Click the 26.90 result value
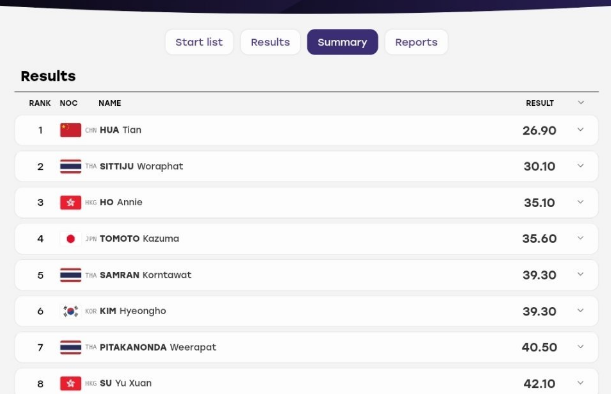611x394 pixels. (x=539, y=131)
